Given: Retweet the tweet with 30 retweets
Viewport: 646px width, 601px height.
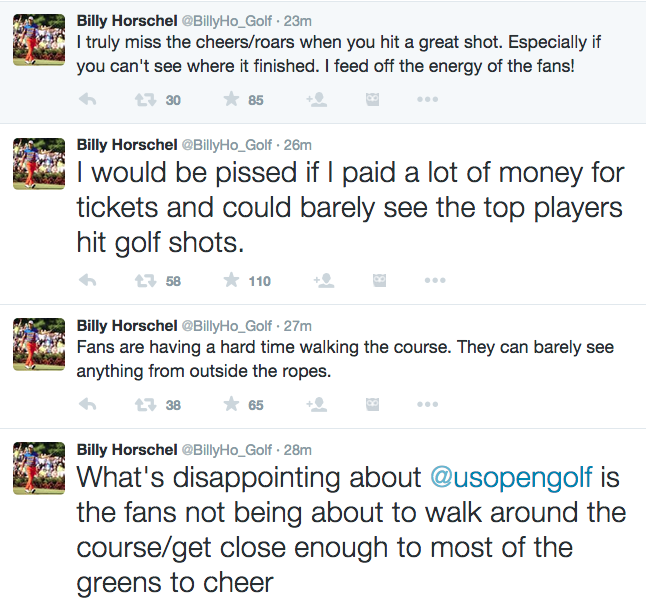Looking at the screenshot, I should 146,100.
